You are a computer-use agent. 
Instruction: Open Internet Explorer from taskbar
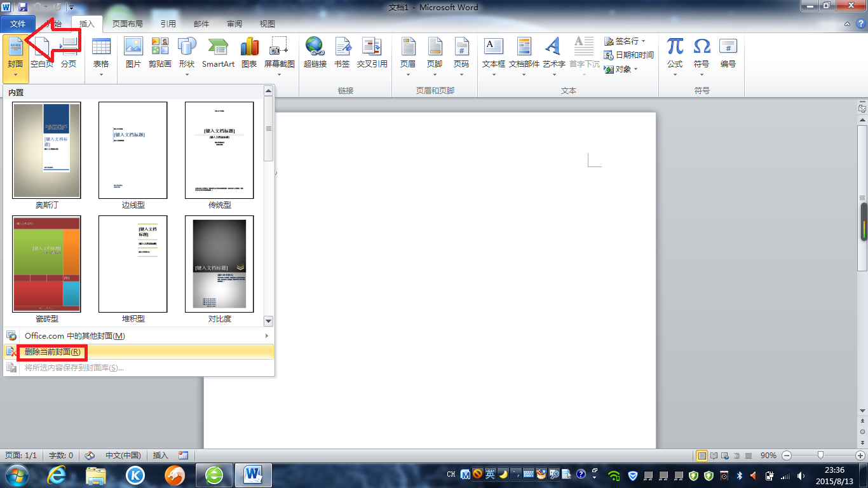point(57,475)
